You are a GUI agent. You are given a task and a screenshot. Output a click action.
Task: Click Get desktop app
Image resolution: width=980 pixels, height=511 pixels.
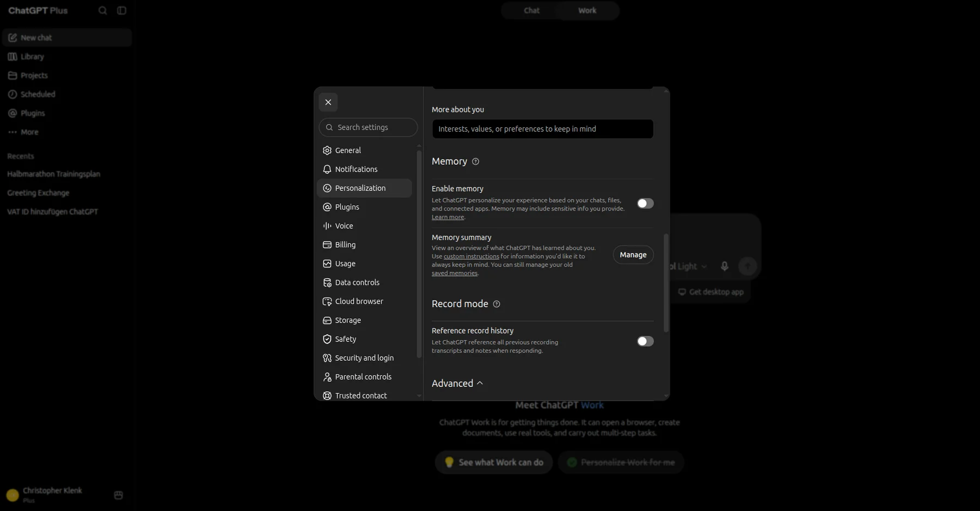pyautogui.click(x=711, y=292)
